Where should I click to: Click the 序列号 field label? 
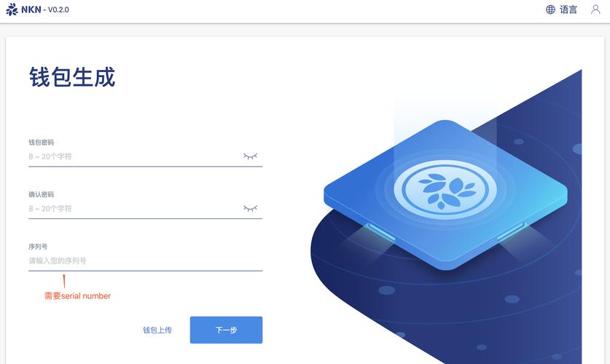tap(38, 246)
